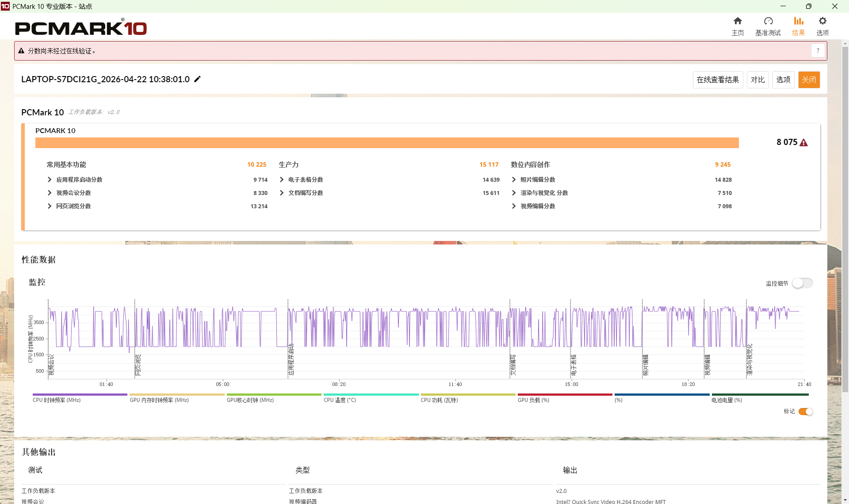849x504 pixels.
Task: Turn off the 标记 markers toggle
Action: 806,412
